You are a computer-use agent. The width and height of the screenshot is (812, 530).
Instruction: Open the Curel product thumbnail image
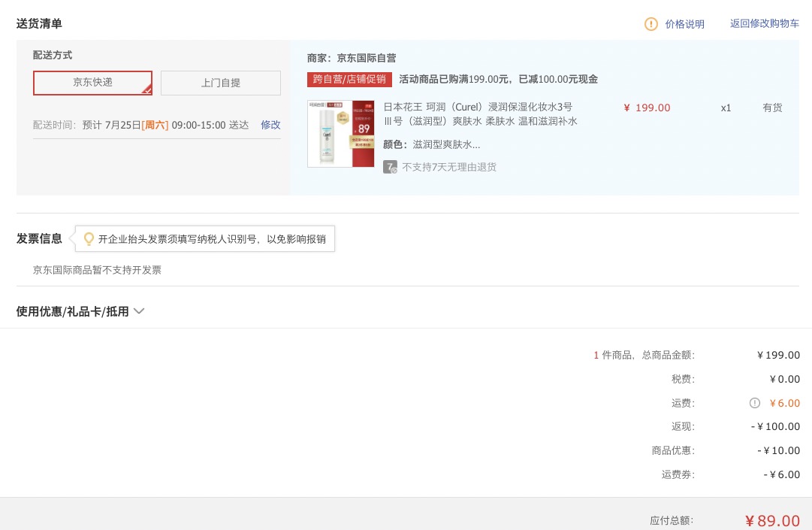(x=341, y=134)
